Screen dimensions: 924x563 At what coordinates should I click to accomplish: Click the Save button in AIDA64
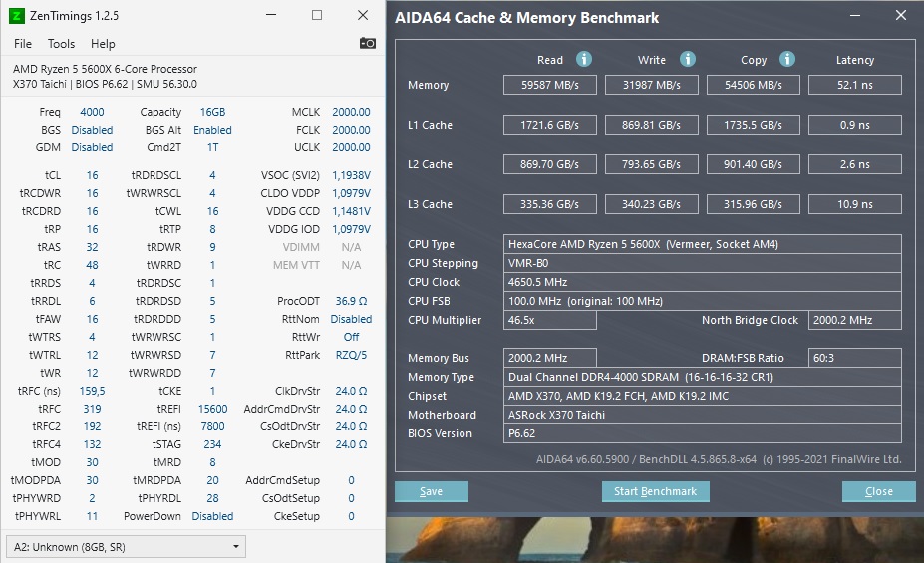pyautogui.click(x=432, y=491)
